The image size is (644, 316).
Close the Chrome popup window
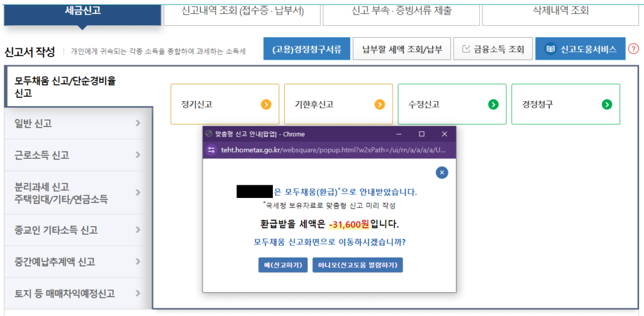pos(444,134)
